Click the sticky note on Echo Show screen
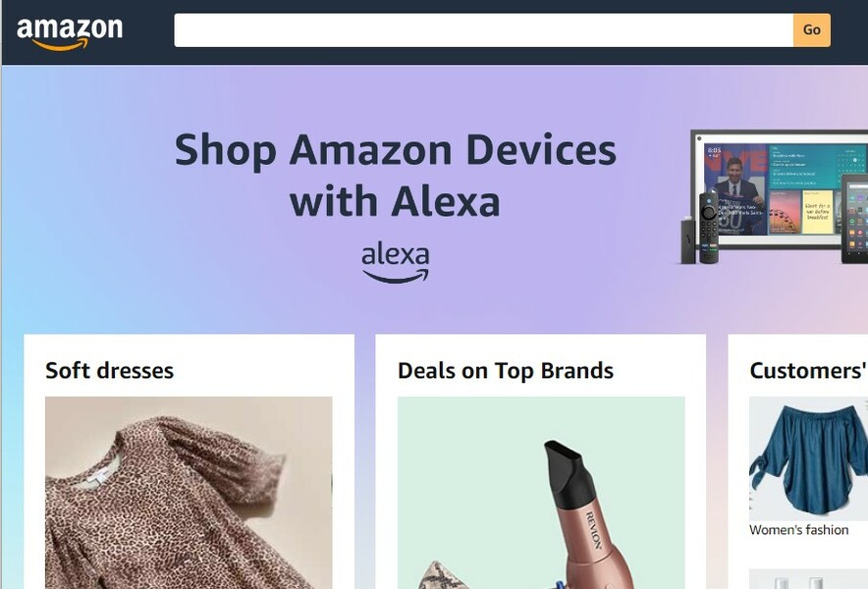Image resolution: width=868 pixels, height=589 pixels. (x=817, y=211)
